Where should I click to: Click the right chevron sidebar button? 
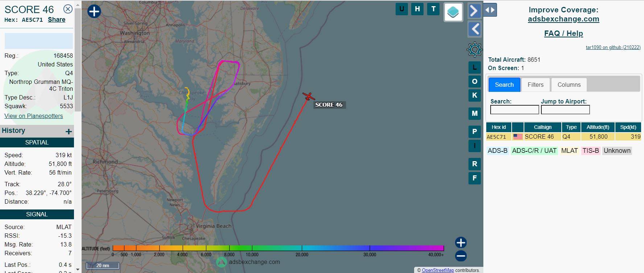[474, 11]
